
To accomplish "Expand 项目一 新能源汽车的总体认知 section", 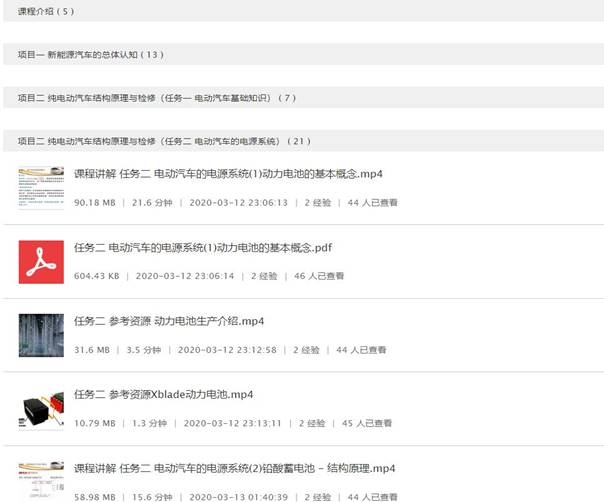I will tap(90, 54).
